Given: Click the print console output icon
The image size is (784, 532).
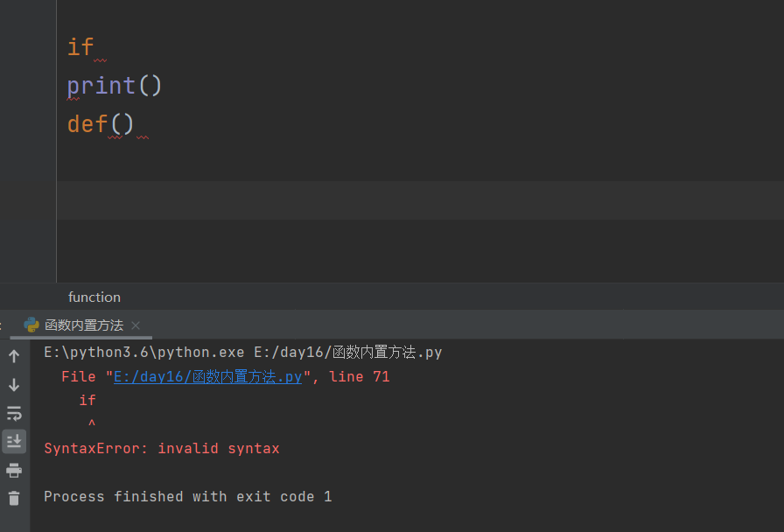Looking at the screenshot, I should pos(14,470).
